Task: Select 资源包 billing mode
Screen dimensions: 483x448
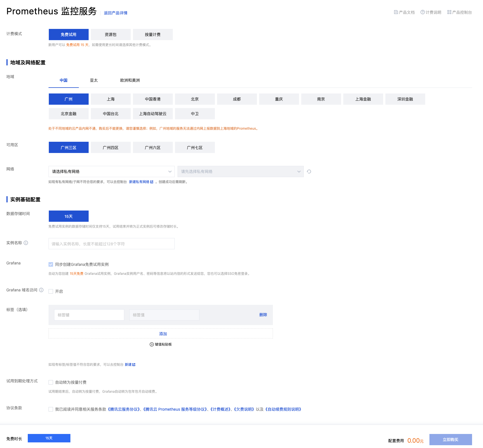Action: coord(111,35)
